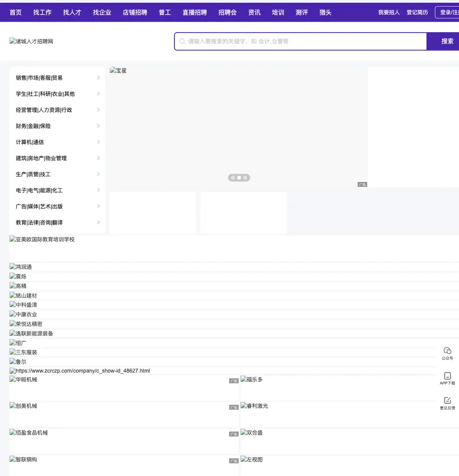Click the magnifier icon in search box
The height and width of the screenshot is (476, 459).
coord(182,41)
